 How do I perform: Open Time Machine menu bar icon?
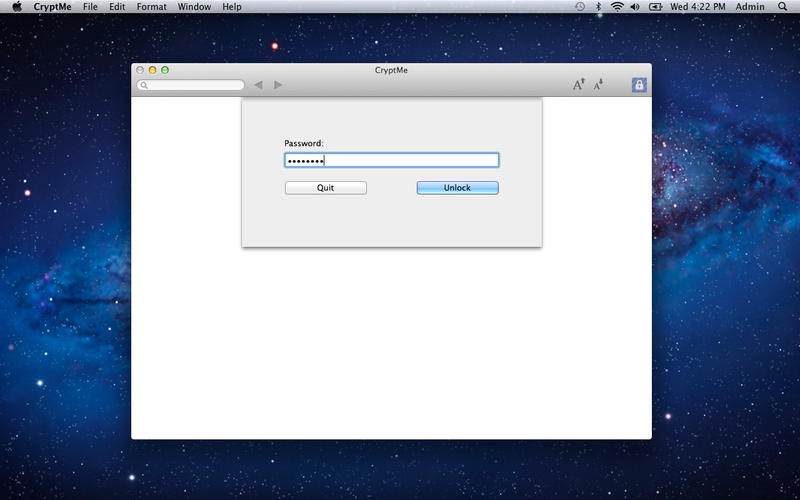coord(580,7)
